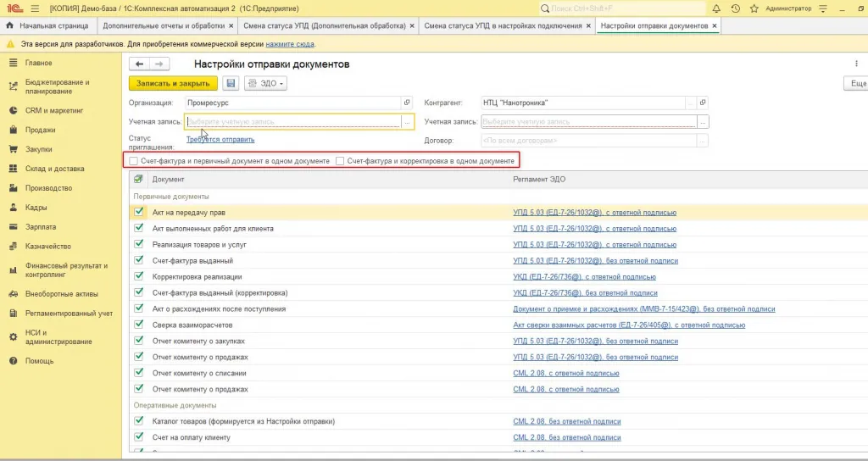Click the Зарплата icon in sidebar
Screen dimensions: 868x461
[13, 226]
